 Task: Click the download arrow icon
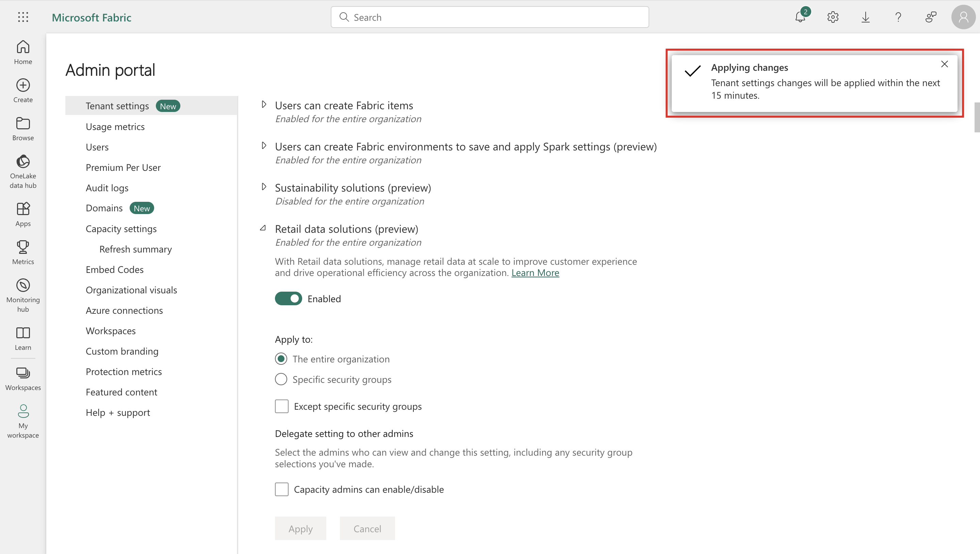(865, 17)
